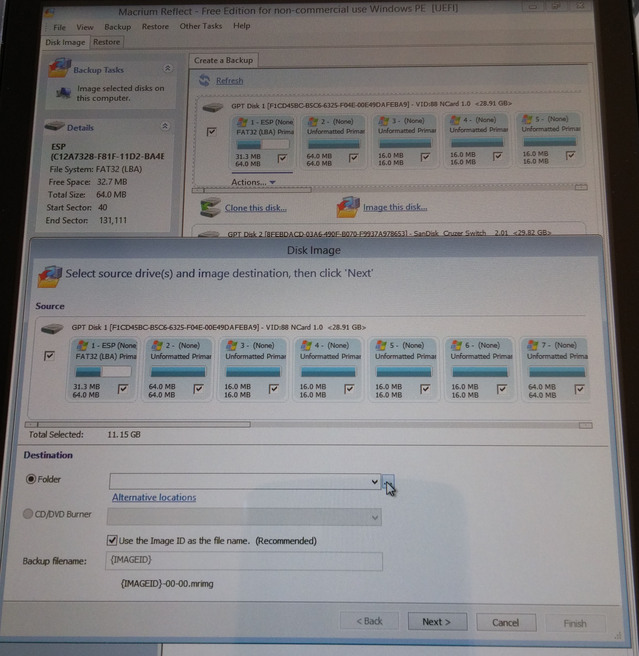Collapse the Backup Tasks panel chevron
The height and width of the screenshot is (656, 639).
tap(168, 68)
